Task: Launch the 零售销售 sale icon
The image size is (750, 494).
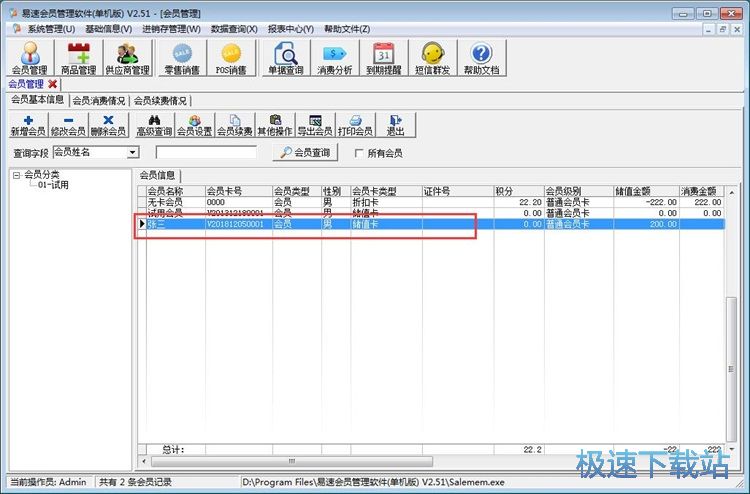Action: (x=182, y=59)
